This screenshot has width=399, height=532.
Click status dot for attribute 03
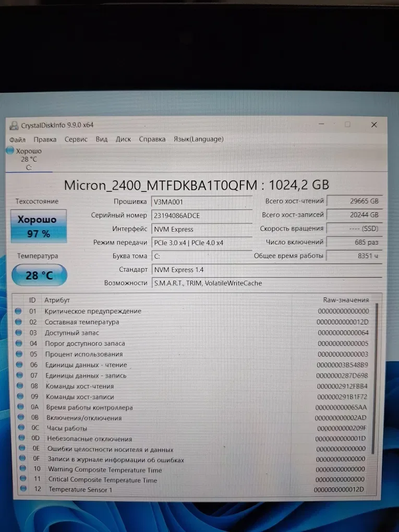[x=19, y=333]
